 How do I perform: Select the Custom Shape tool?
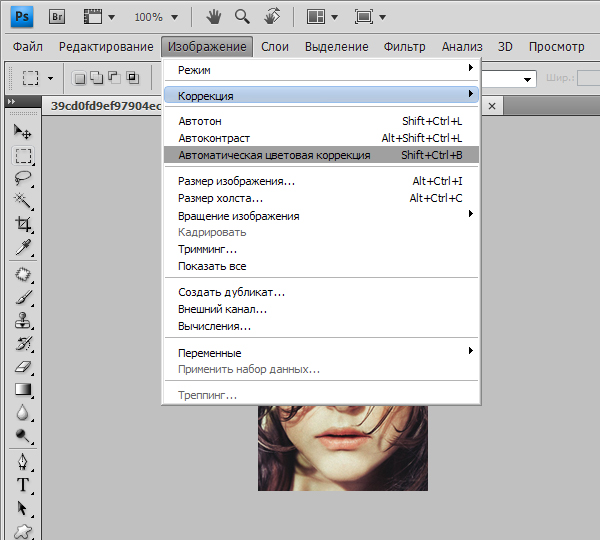pyautogui.click(x=23, y=531)
